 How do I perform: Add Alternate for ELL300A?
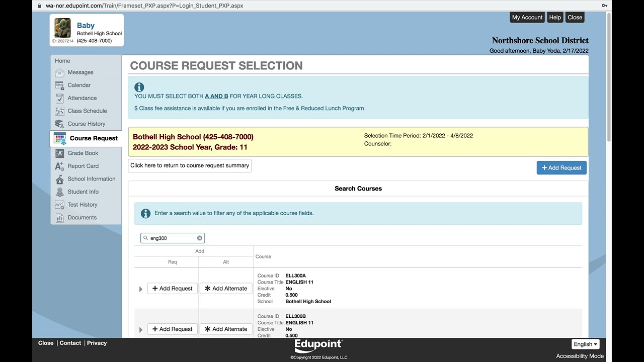coord(226,289)
